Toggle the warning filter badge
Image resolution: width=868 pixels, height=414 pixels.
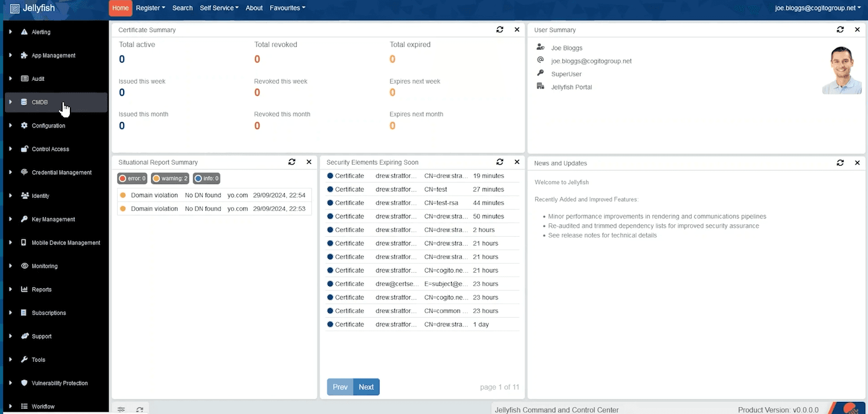170,178
